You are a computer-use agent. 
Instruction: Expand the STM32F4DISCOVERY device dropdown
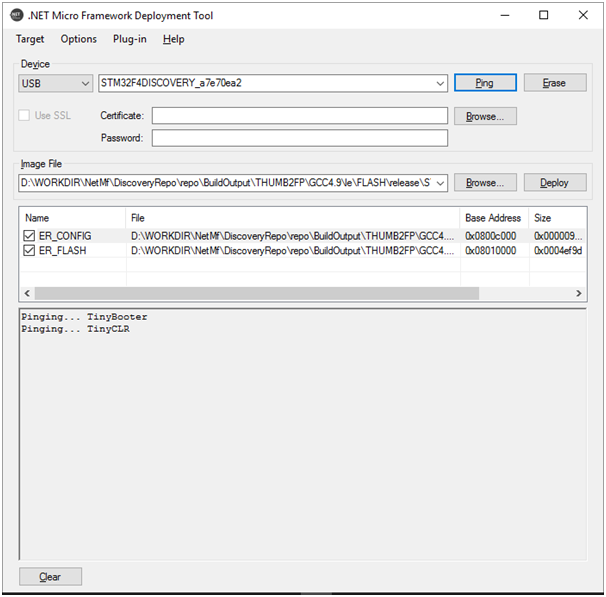point(440,83)
